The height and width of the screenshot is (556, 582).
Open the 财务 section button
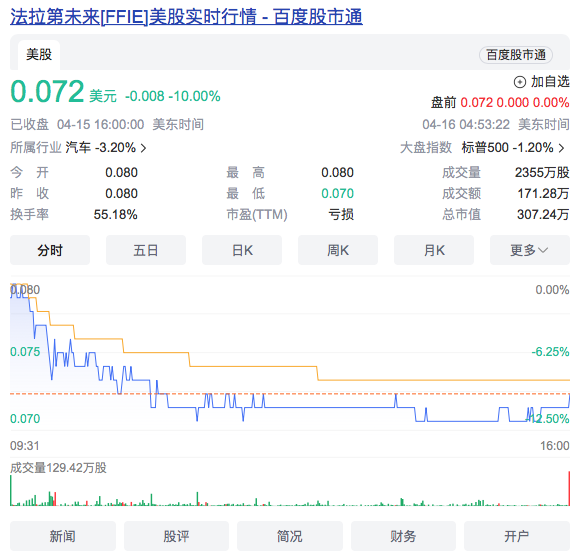point(403,536)
